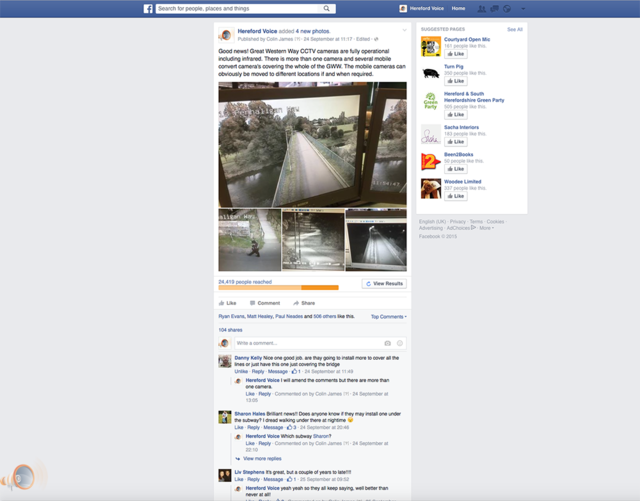Open the post options chevron menu
640x501 pixels.
click(404, 31)
